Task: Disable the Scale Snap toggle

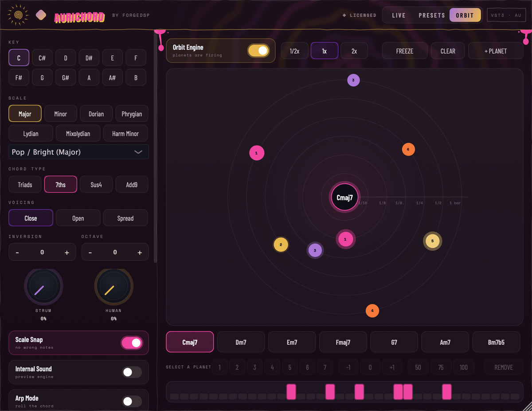Action: click(132, 343)
